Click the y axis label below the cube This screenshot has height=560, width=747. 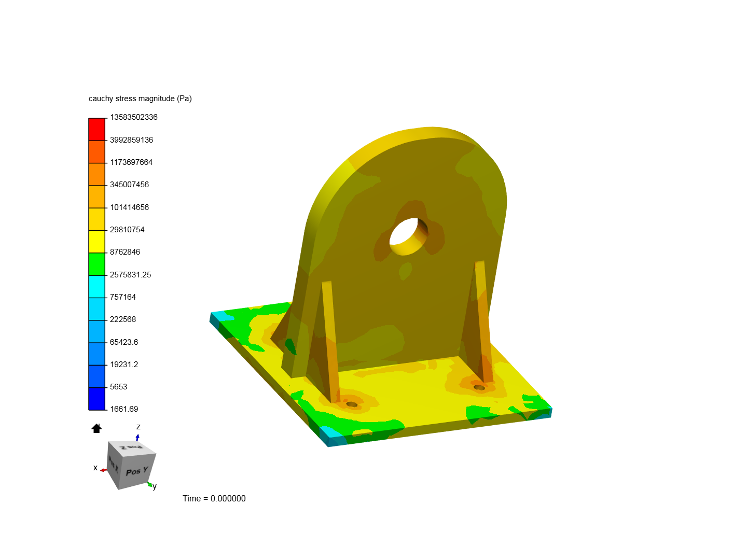click(x=155, y=486)
